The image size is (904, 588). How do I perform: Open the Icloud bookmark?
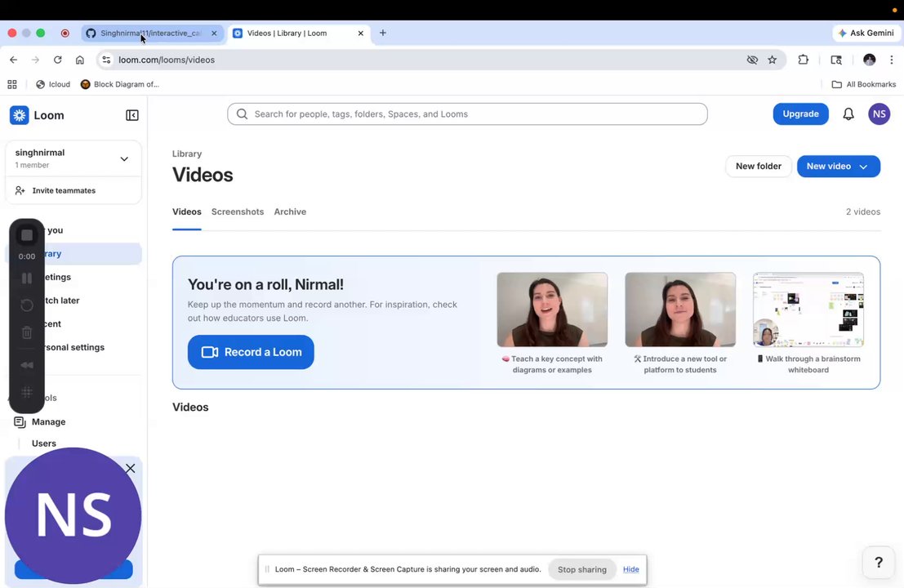click(x=53, y=84)
